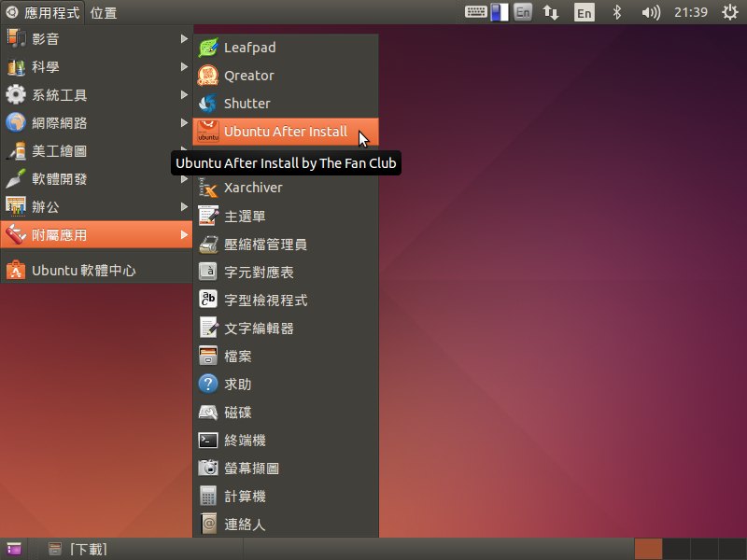The height and width of the screenshot is (560, 747).
Task: Click the 網際網路 globe icon
Action: pos(16,123)
